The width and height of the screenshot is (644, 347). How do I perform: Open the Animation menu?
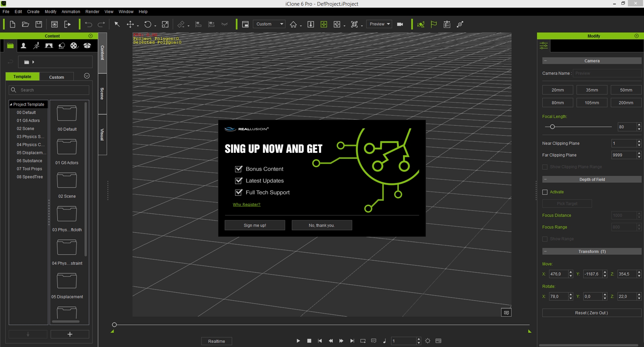[x=71, y=12]
